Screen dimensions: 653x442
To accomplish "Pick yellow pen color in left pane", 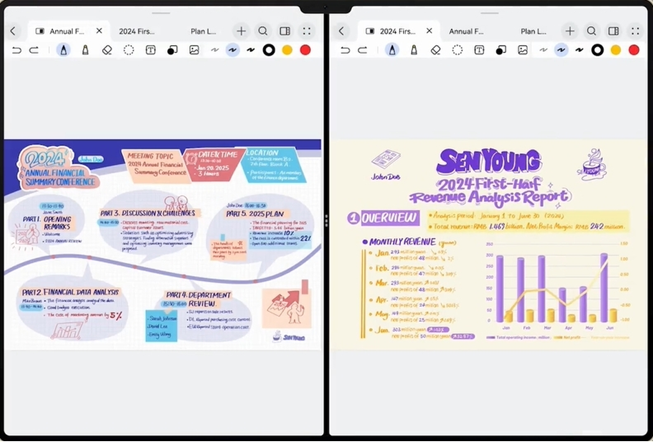I will (287, 50).
